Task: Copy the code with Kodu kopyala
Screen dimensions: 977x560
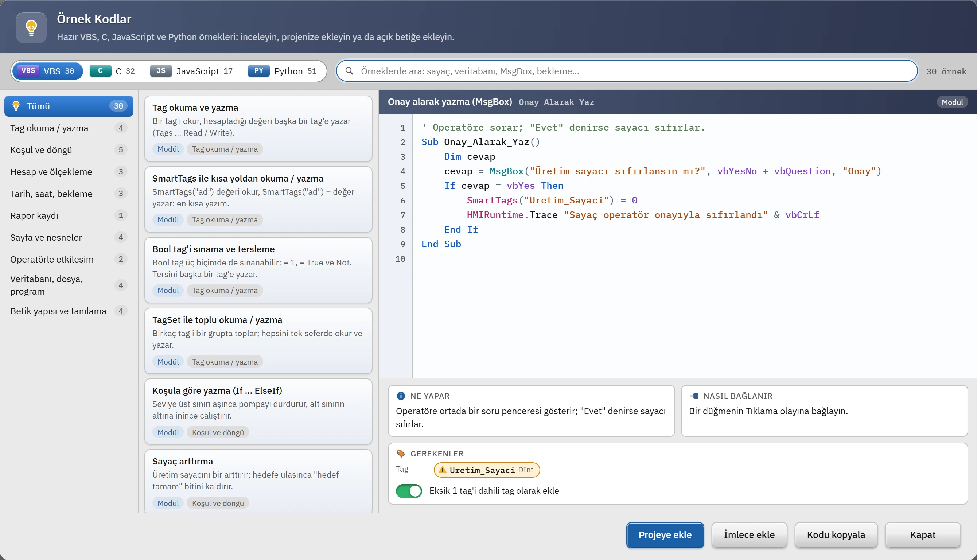Action: pyautogui.click(x=836, y=534)
